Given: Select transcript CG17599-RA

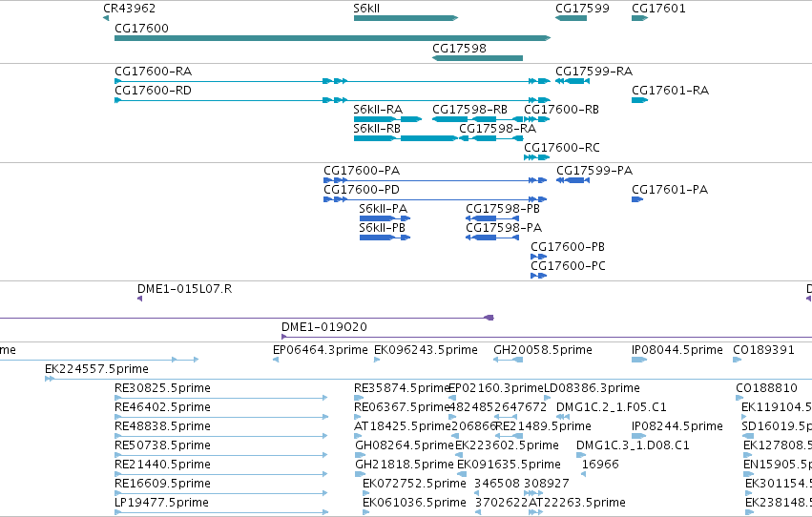Looking at the screenshot, I should click(573, 81).
